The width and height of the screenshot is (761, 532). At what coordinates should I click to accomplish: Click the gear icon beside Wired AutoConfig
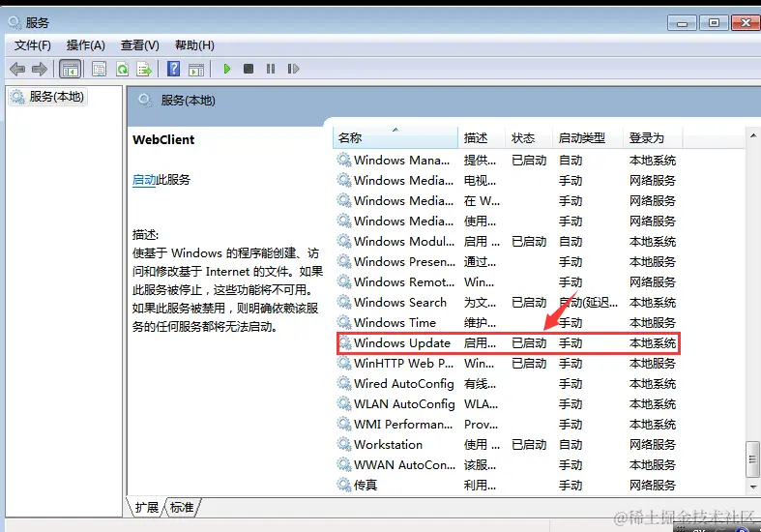(344, 383)
